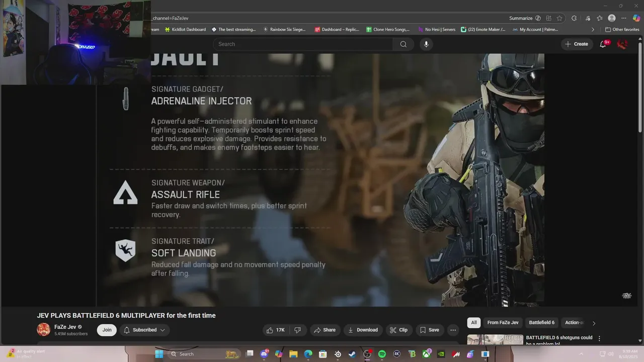Select the All filter chip
Image resolution: width=644 pixels, height=362 pixels.
[x=473, y=323]
